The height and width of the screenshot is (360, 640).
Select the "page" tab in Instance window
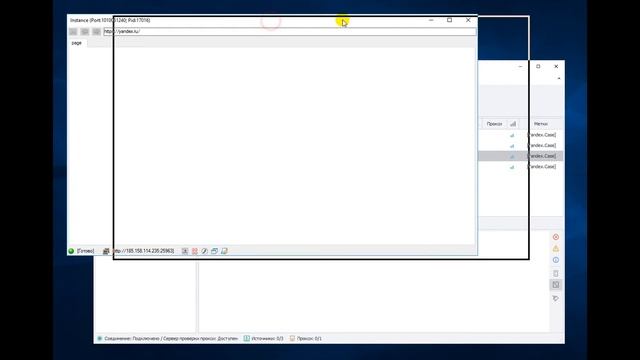[77, 43]
